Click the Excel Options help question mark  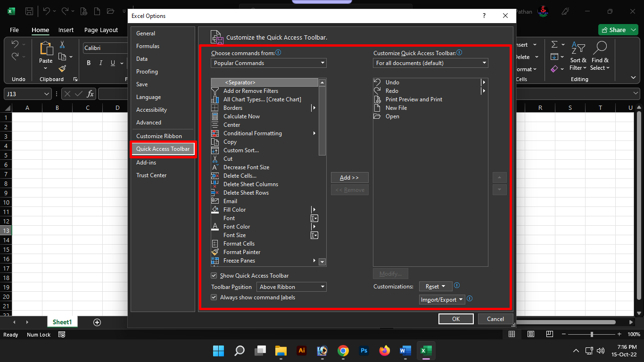click(x=484, y=16)
